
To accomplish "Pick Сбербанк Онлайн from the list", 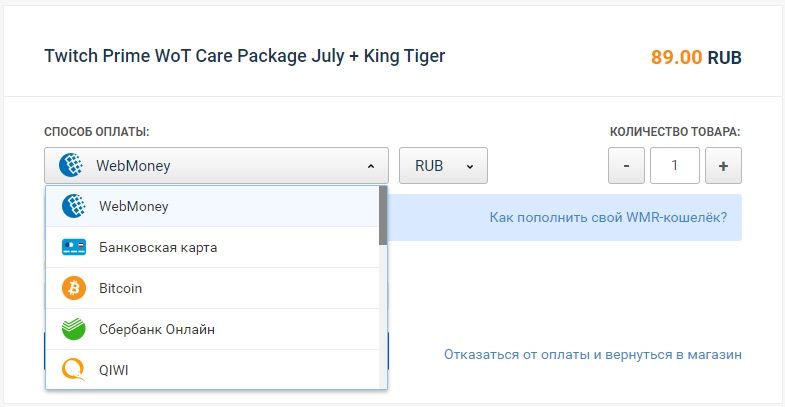I will (157, 329).
